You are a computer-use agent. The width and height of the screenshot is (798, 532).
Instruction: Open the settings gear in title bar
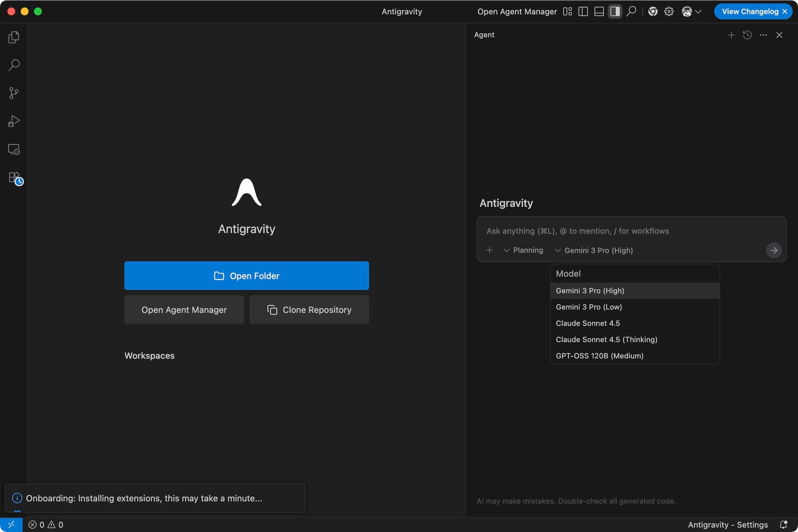pyautogui.click(x=669, y=11)
